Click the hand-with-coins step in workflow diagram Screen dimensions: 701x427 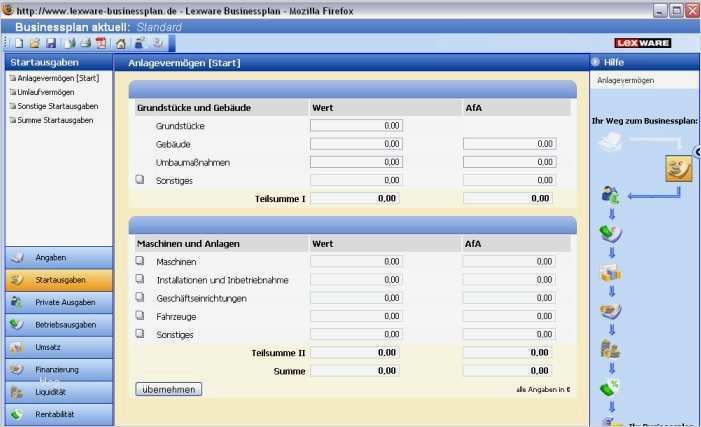pyautogui.click(x=611, y=311)
